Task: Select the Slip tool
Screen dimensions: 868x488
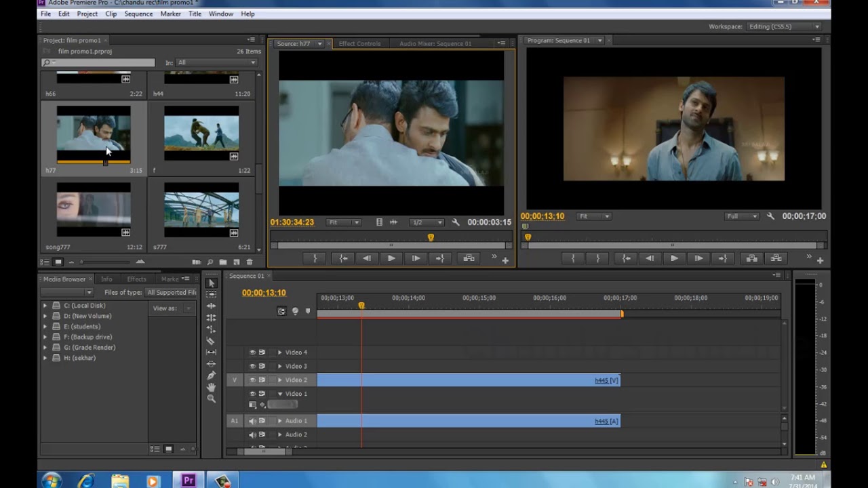Action: (x=211, y=352)
